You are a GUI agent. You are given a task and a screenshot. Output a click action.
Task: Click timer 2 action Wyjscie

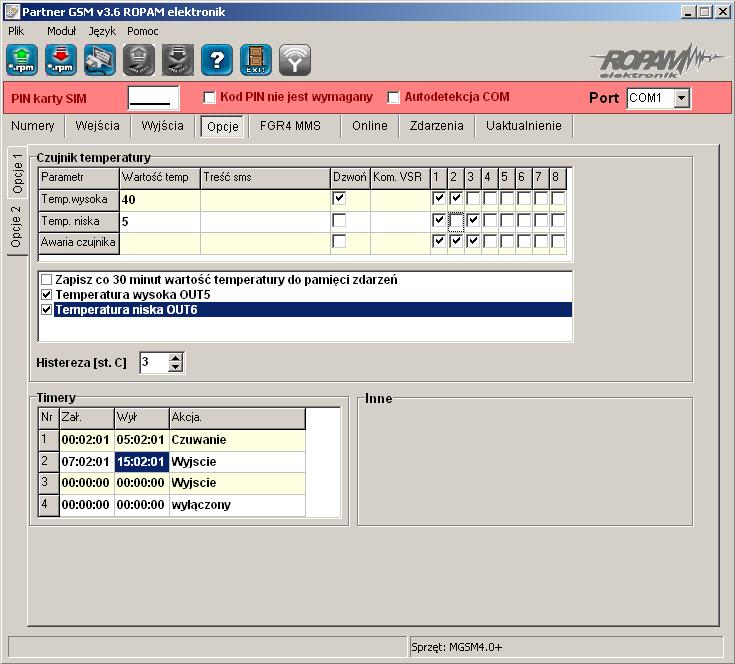[x=237, y=462]
